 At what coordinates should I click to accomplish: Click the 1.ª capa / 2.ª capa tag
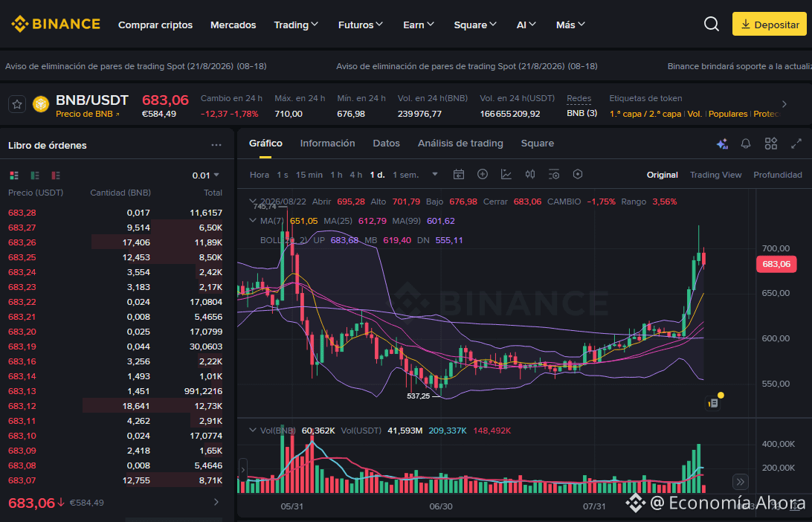[x=645, y=114]
